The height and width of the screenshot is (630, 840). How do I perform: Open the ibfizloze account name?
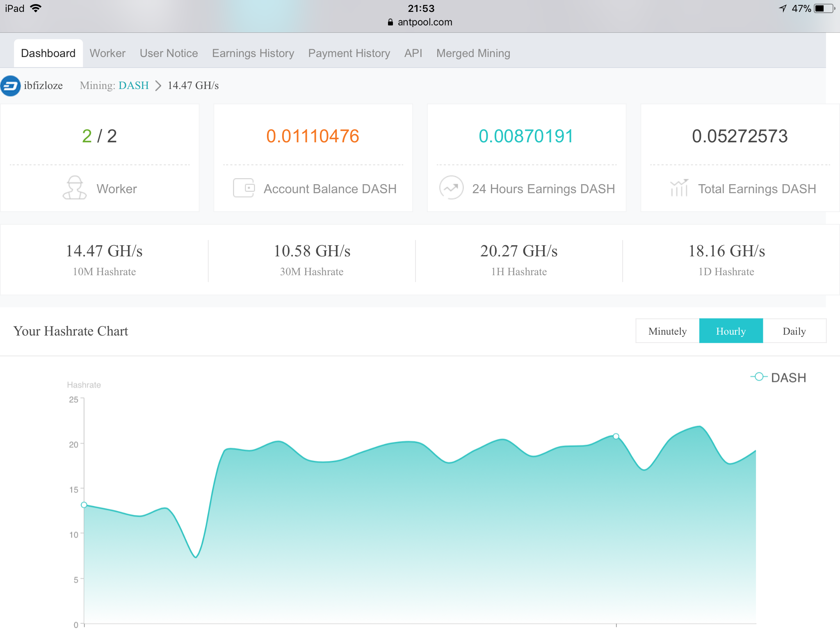pyautogui.click(x=43, y=86)
